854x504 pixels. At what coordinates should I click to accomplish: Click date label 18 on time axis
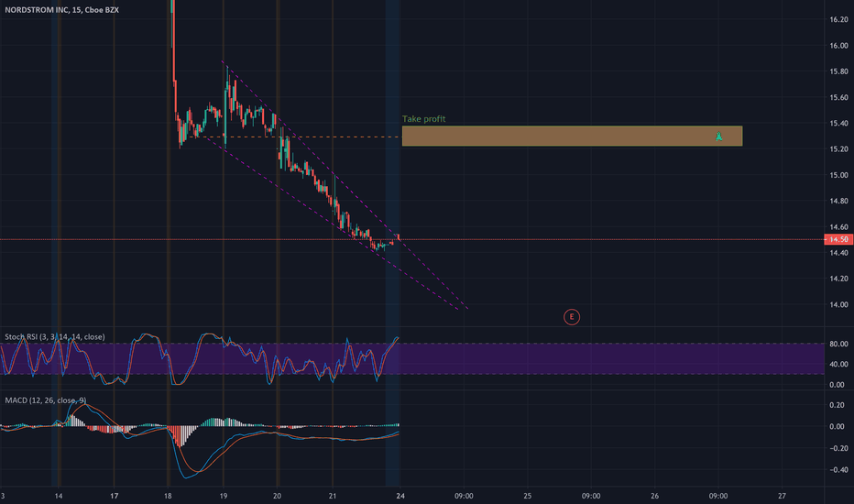pyautogui.click(x=168, y=496)
